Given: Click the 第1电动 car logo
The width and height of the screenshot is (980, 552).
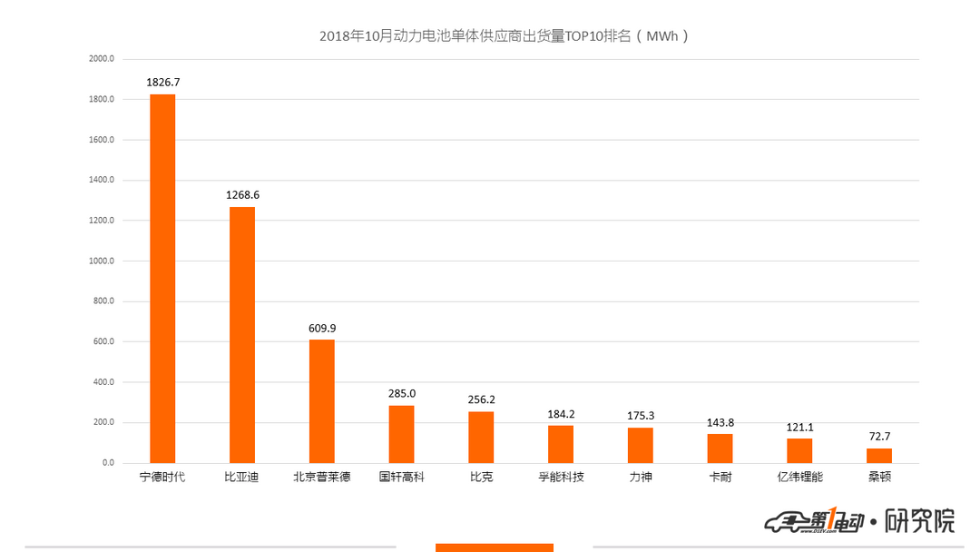Looking at the screenshot, I should [814, 521].
